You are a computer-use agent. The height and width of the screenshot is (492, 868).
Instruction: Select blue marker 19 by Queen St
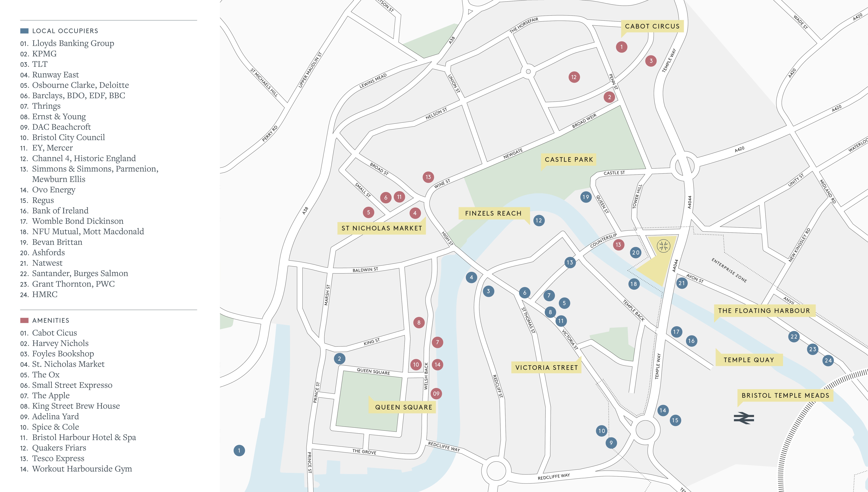click(x=586, y=197)
